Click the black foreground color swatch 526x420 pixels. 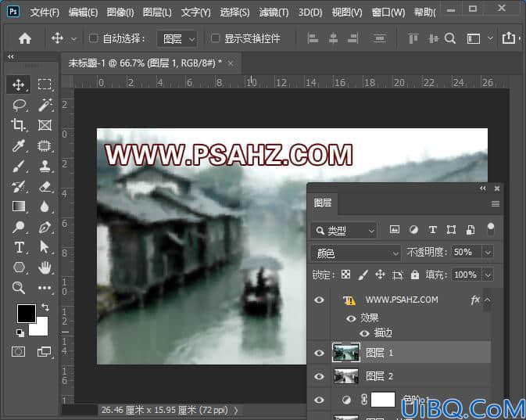pyautogui.click(x=26, y=313)
